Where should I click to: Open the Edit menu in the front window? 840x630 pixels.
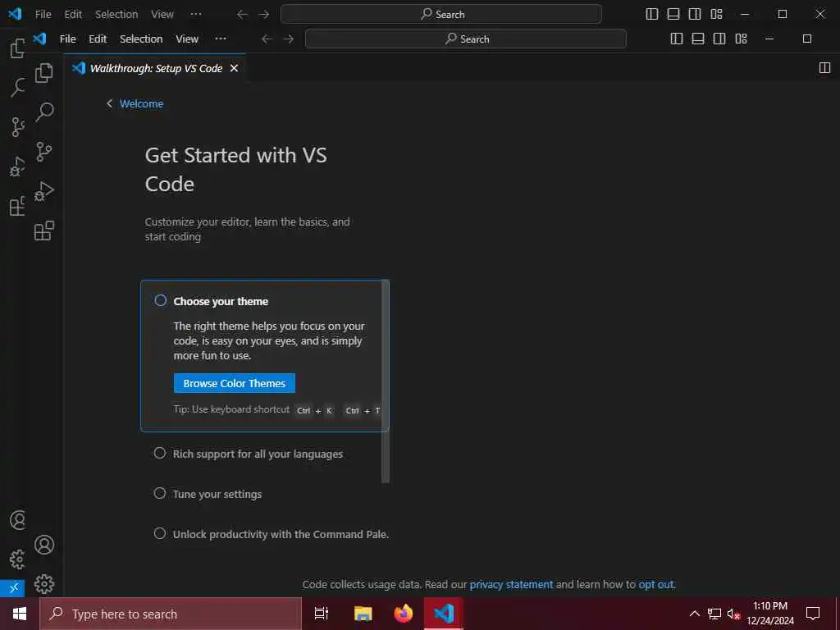click(98, 39)
